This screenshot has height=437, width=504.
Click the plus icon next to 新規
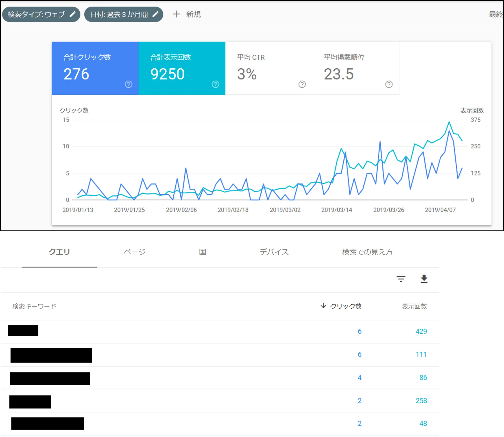point(176,14)
